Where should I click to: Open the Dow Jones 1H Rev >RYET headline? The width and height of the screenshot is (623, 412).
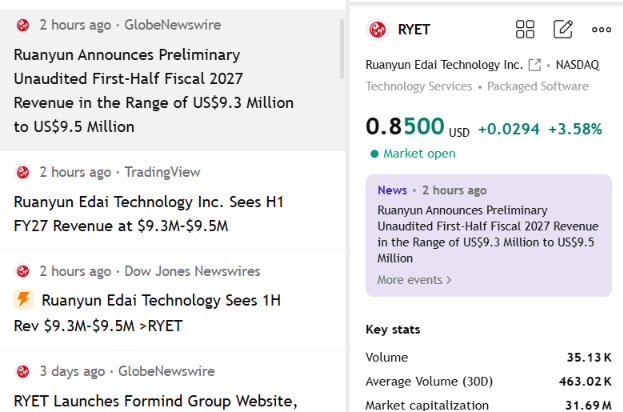[147, 313]
